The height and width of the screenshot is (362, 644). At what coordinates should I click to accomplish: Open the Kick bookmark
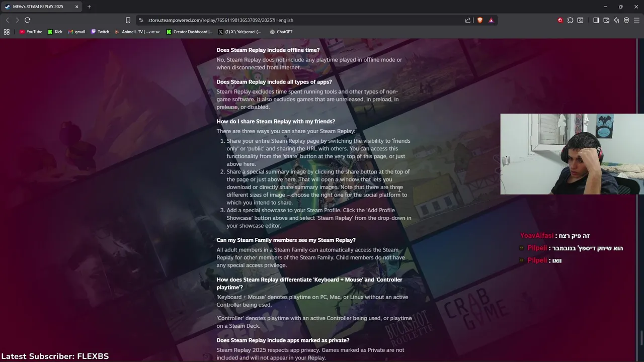point(55,32)
